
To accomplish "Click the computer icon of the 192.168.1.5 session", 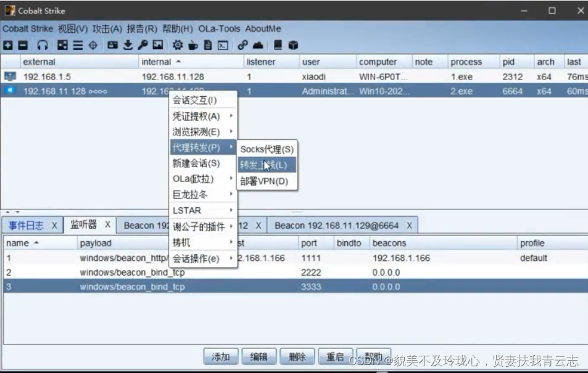I will (10, 76).
